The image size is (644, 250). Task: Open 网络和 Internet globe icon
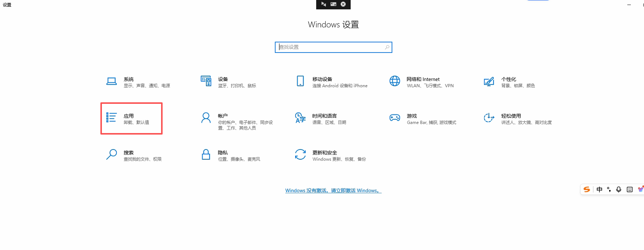point(394,81)
